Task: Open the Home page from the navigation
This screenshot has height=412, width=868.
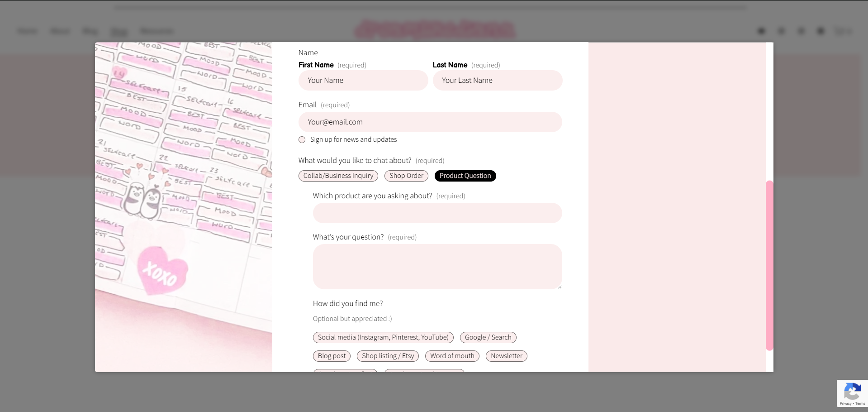Action: pos(27,31)
